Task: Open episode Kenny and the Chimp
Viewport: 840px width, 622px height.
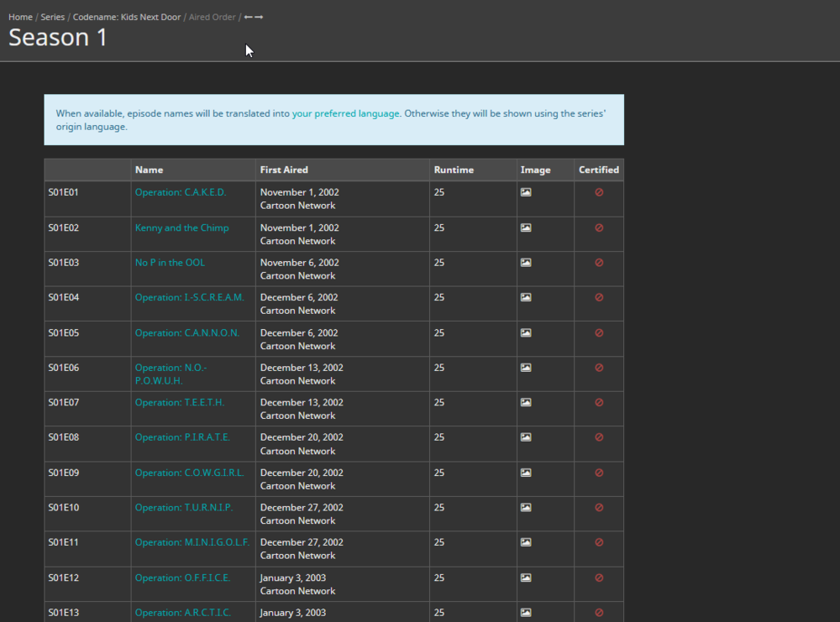Action: 181,227
